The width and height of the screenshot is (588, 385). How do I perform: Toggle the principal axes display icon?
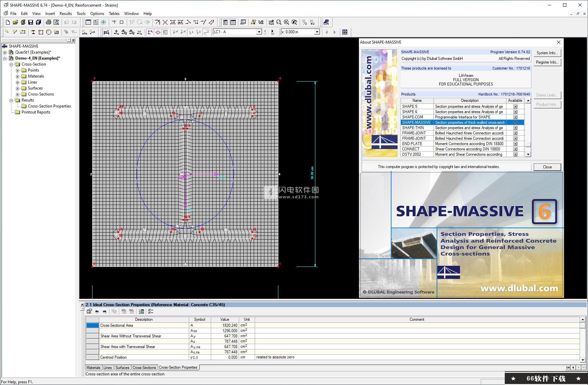pyautogui.click(x=150, y=32)
